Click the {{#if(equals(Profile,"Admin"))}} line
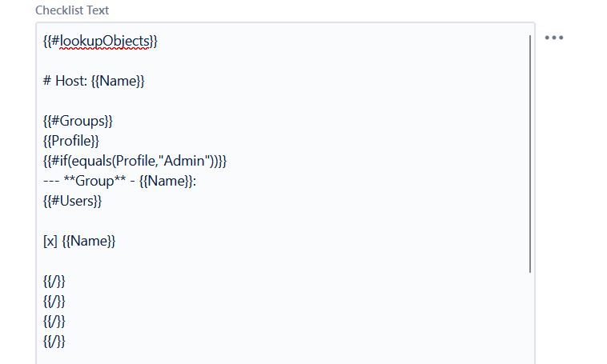The image size is (607, 364). tap(135, 161)
